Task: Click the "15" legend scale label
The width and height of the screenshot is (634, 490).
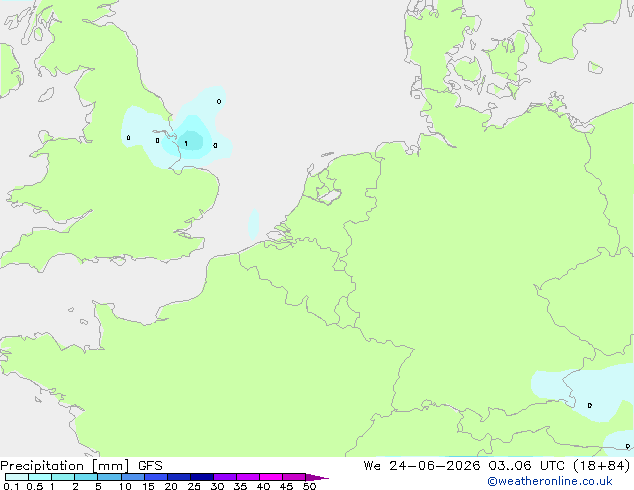Action: [x=148, y=486]
